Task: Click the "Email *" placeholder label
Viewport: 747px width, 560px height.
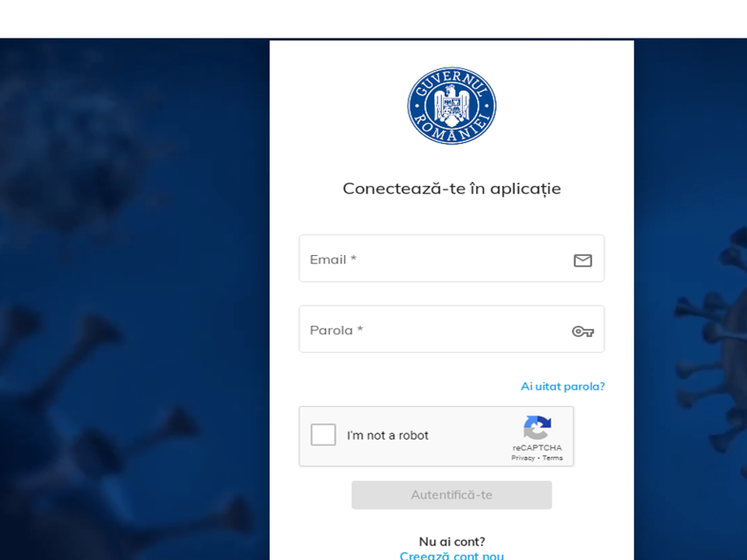Action: 333,260
